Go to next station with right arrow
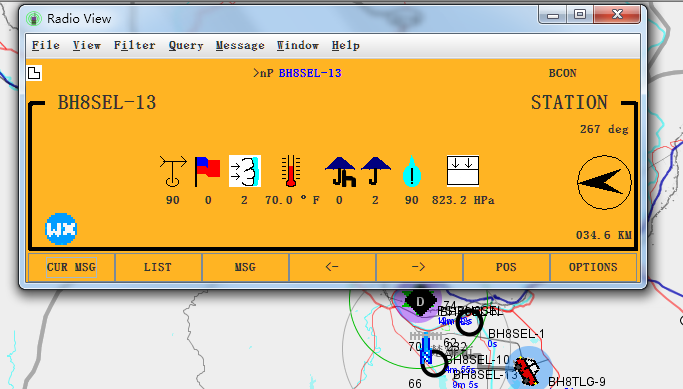 (x=419, y=267)
